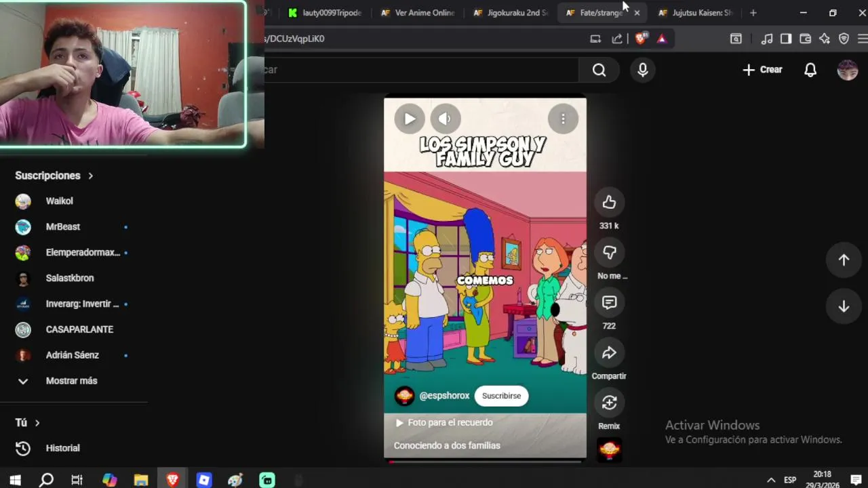Switch to the lauty0099Tripode tab
The width and height of the screenshot is (868, 488).
pos(325,13)
